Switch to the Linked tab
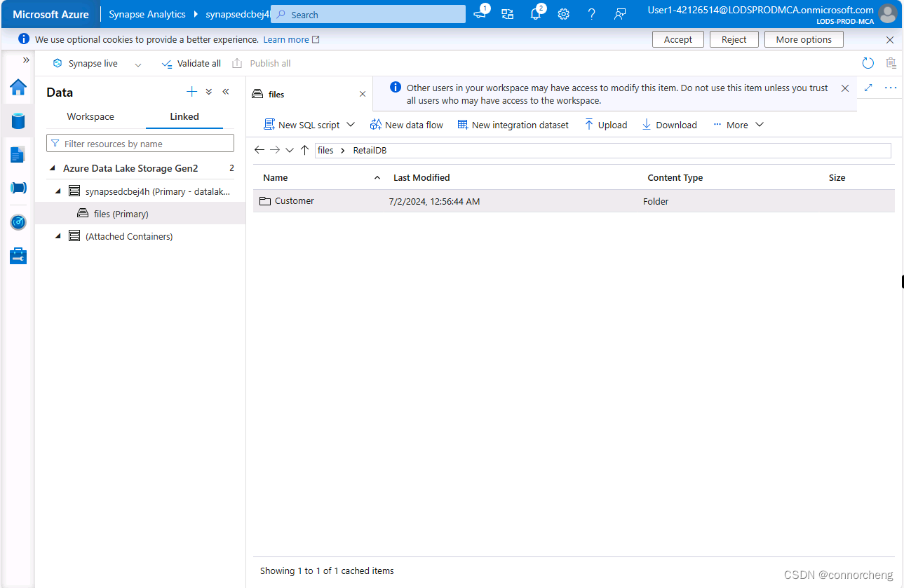 [184, 116]
